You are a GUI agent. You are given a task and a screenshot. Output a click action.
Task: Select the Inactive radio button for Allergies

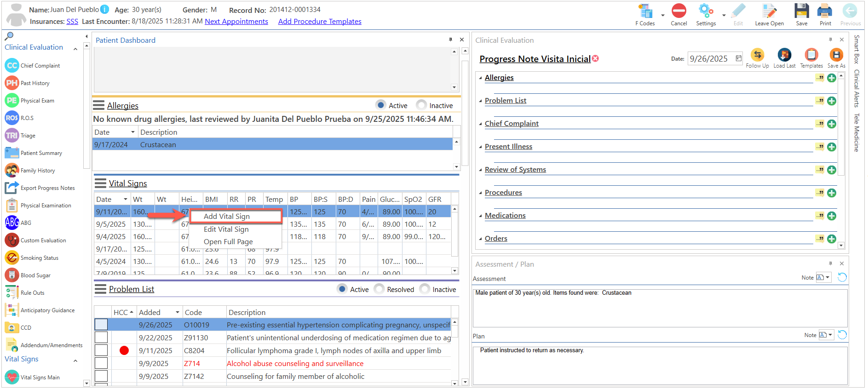(x=421, y=105)
